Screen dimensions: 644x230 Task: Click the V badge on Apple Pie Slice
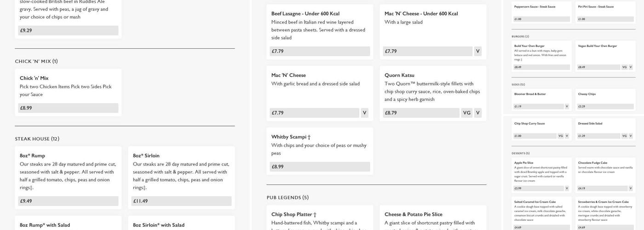point(567,188)
